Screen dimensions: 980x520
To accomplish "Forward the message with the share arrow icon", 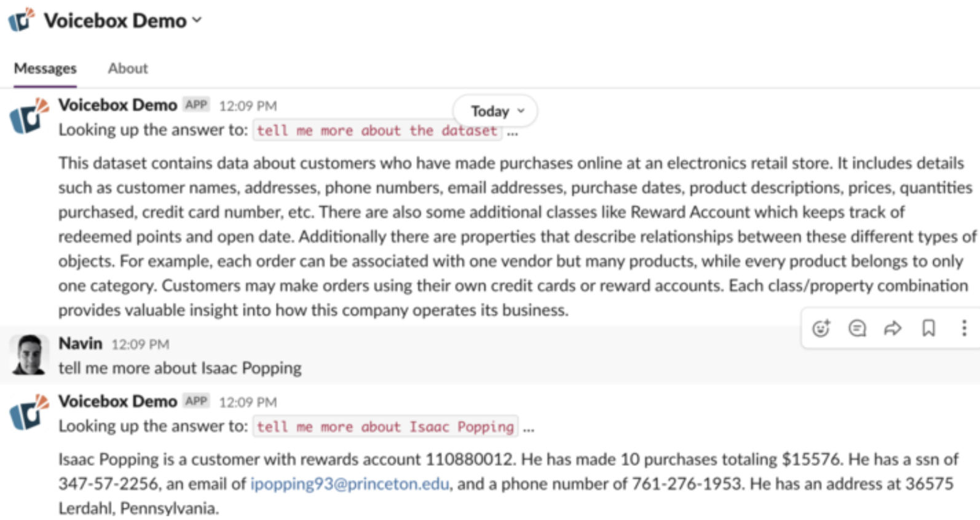I will (x=893, y=328).
